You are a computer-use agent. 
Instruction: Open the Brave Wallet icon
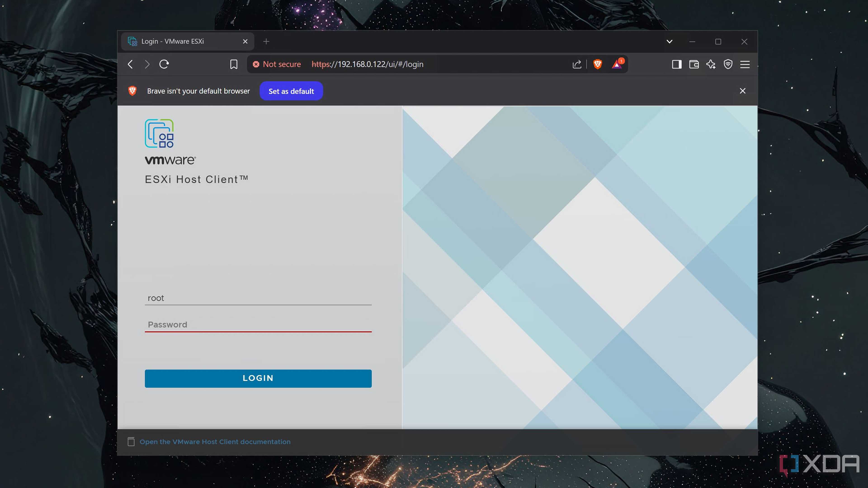coord(694,64)
